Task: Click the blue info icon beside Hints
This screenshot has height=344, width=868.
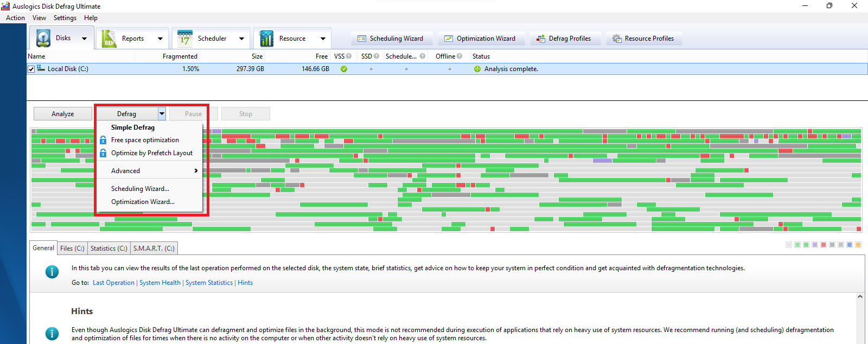Action: (x=52, y=333)
